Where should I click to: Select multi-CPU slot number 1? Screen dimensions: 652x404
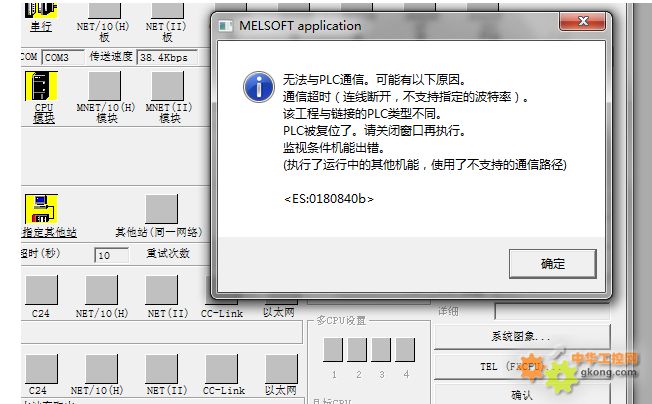(x=333, y=350)
